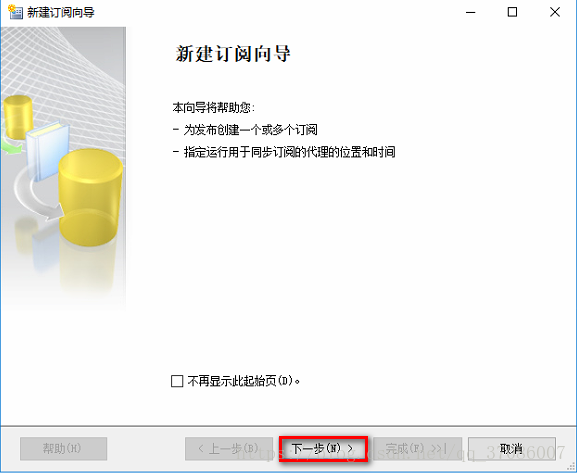Cancel the wizard with 取消
577x473 pixels.
[x=511, y=449]
